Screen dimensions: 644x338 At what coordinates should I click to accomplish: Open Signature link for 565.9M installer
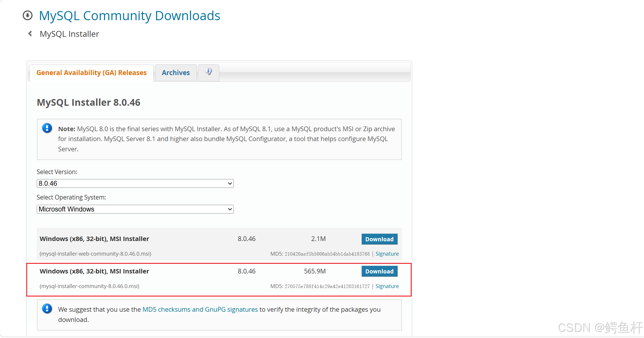tap(387, 286)
